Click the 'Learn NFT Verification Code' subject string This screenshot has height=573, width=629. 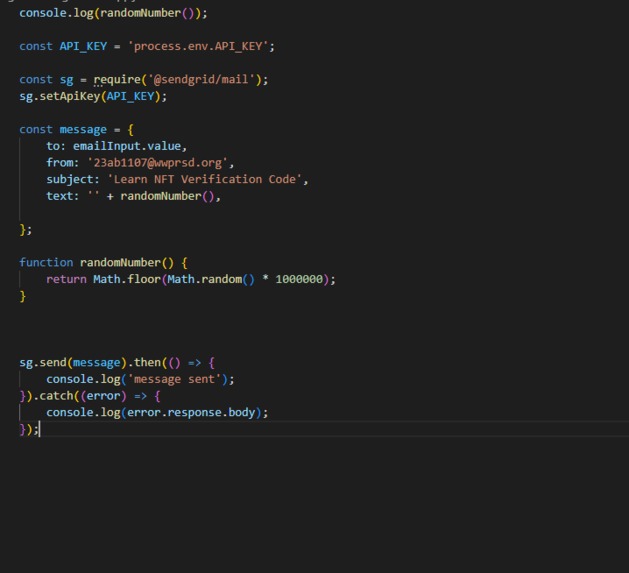205,179
